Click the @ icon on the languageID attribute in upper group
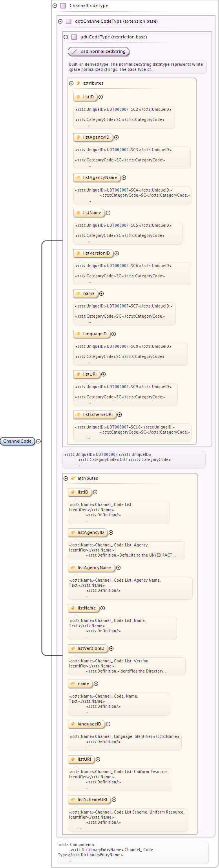Screen dimensions: 219x868 [x=78, y=334]
